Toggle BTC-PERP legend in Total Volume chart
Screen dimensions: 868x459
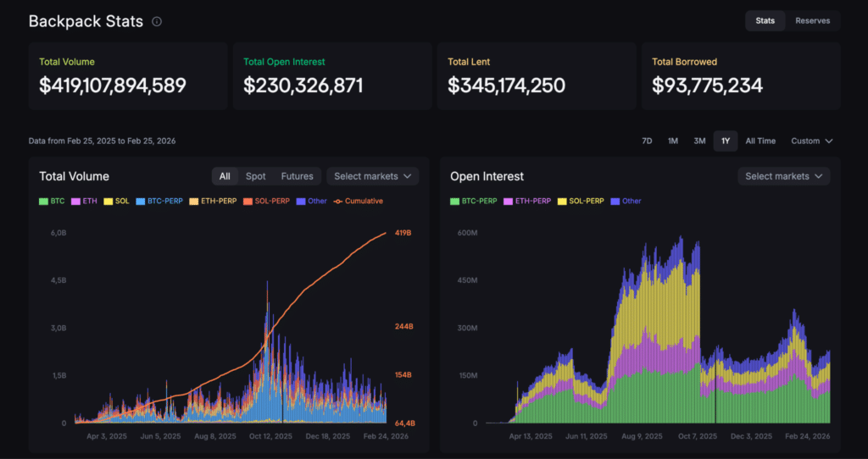pyautogui.click(x=159, y=202)
